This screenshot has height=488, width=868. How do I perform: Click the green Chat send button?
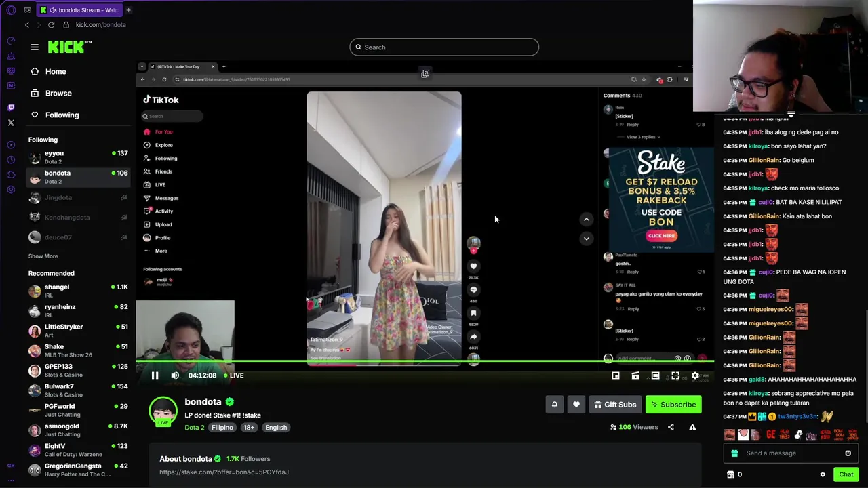coord(846,474)
